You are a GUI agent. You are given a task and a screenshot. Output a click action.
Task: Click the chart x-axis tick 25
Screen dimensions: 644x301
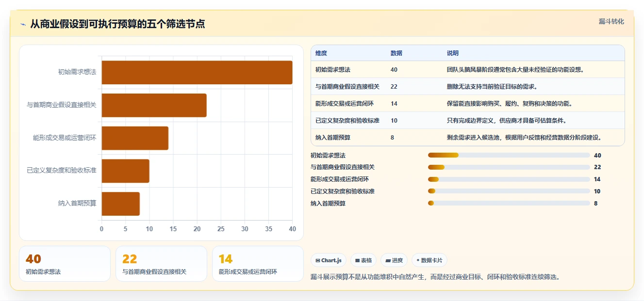(x=221, y=229)
